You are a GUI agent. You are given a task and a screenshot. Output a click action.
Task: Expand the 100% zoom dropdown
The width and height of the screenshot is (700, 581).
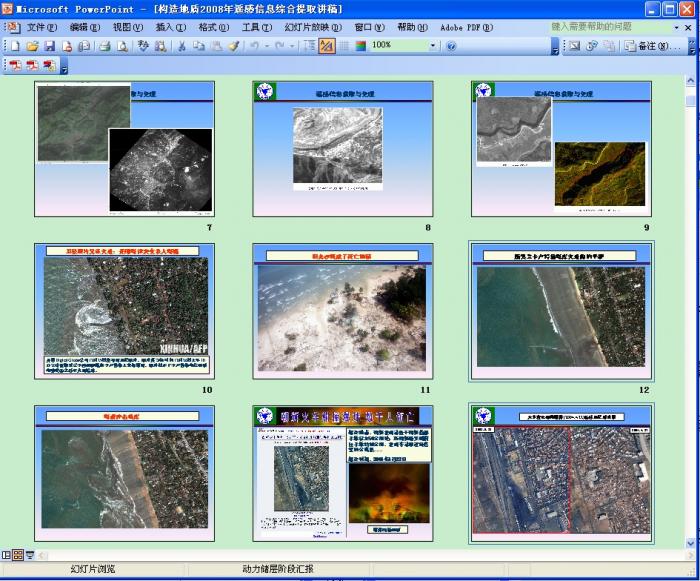[x=433, y=46]
